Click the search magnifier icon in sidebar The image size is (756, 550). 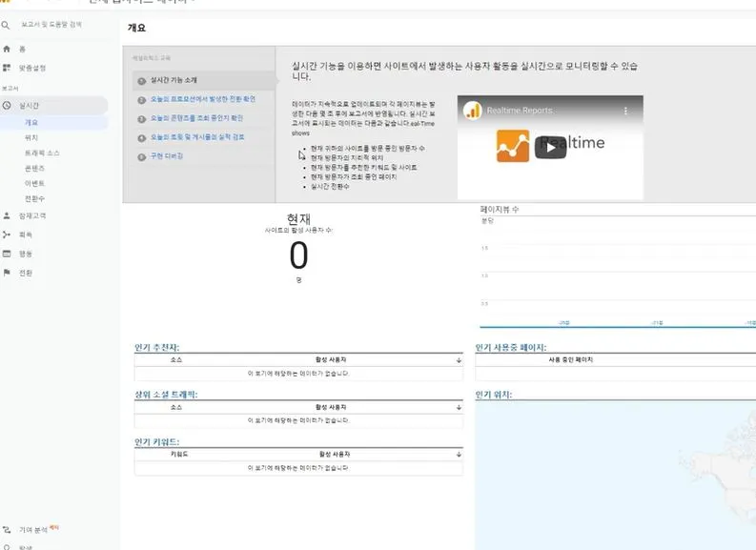tap(6, 25)
